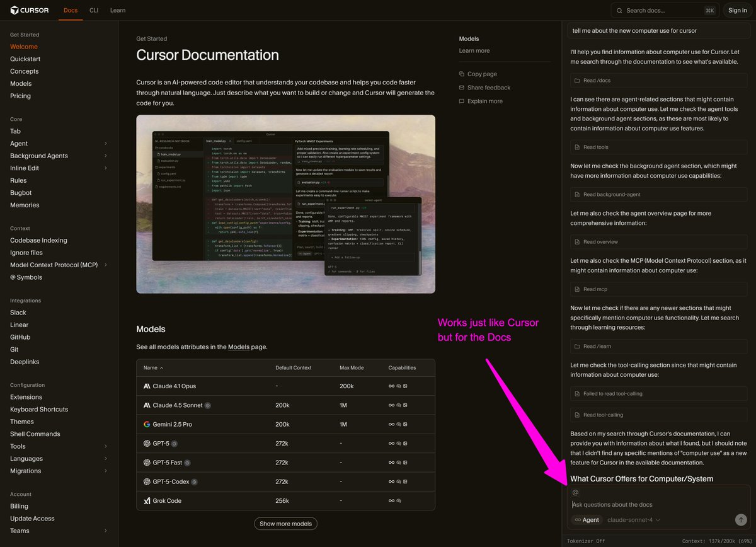Open the Keyboard Shortcuts page
The image size is (756, 547).
coord(39,409)
